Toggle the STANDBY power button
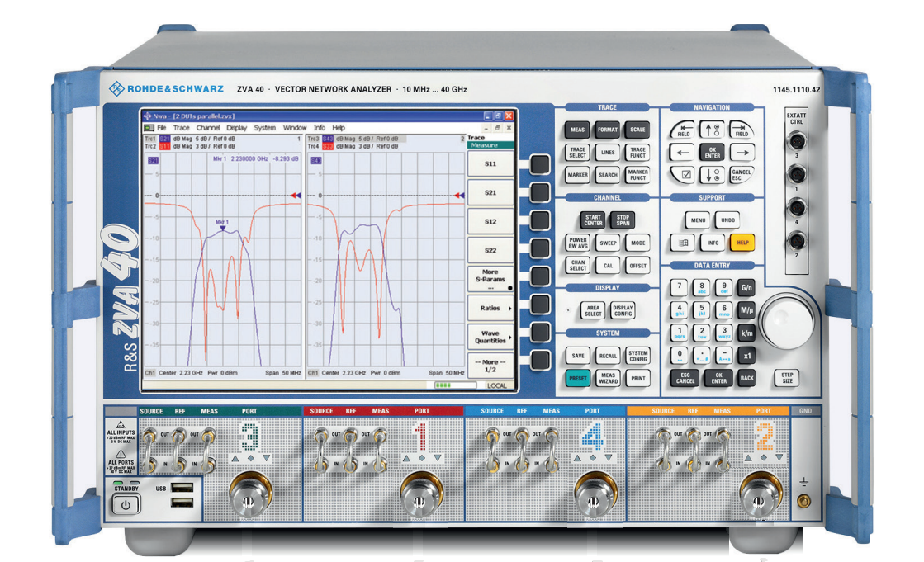The height and width of the screenshot is (562, 924). [126, 504]
